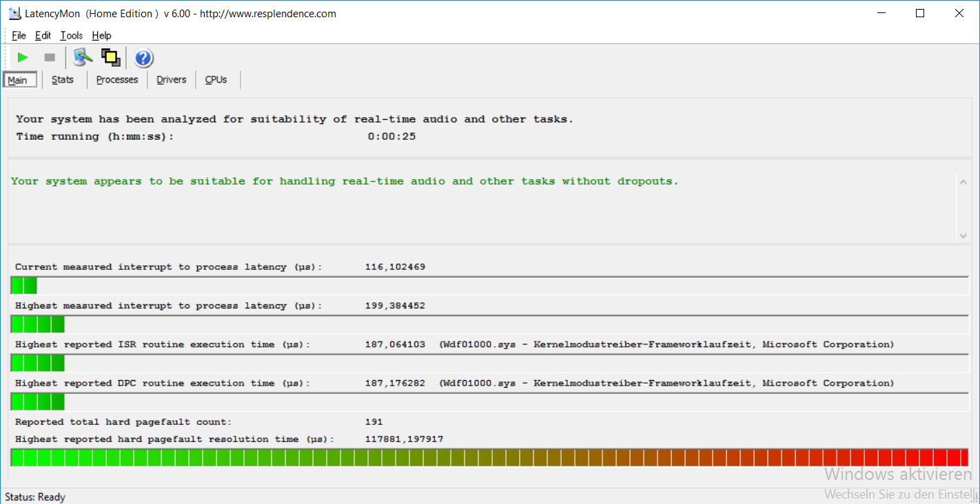Click 'Current measured interrupt to process latency' label
The height and width of the screenshot is (504, 980).
coord(169,267)
